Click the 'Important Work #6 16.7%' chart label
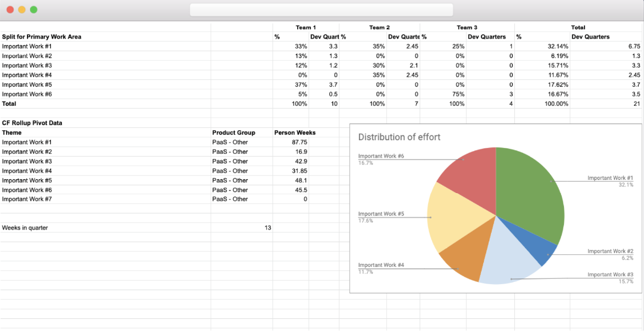644x331 pixels. pyautogui.click(x=382, y=159)
